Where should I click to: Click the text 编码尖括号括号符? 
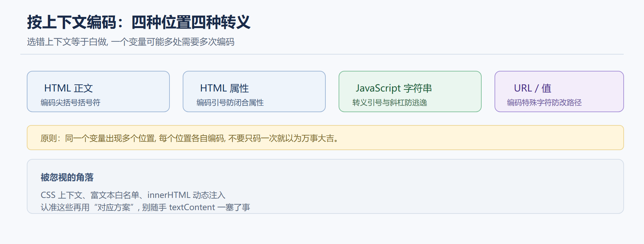[x=71, y=102]
